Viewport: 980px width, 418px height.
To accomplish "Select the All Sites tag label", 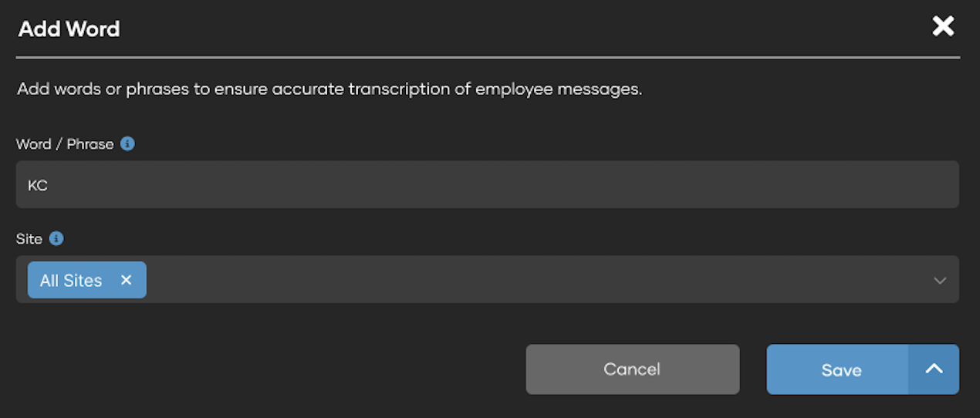I will point(71,280).
